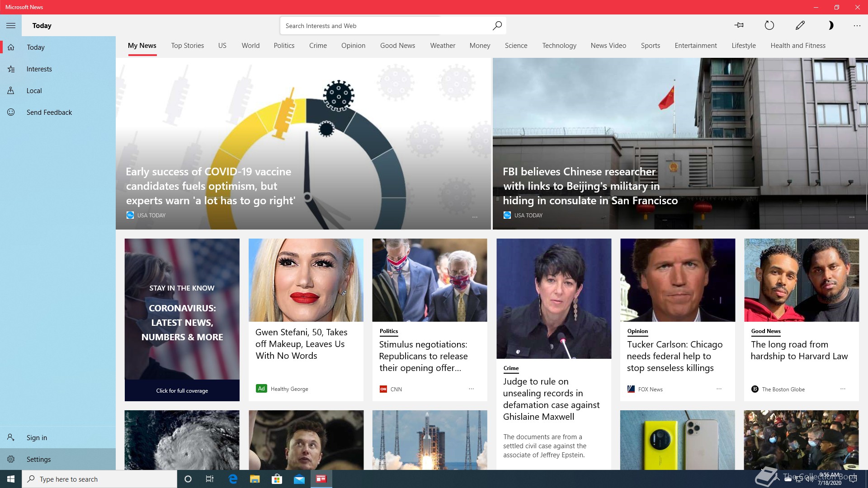This screenshot has height=488, width=868.
Task: Click the taskbar clock and date
Action: pyautogui.click(x=829, y=479)
